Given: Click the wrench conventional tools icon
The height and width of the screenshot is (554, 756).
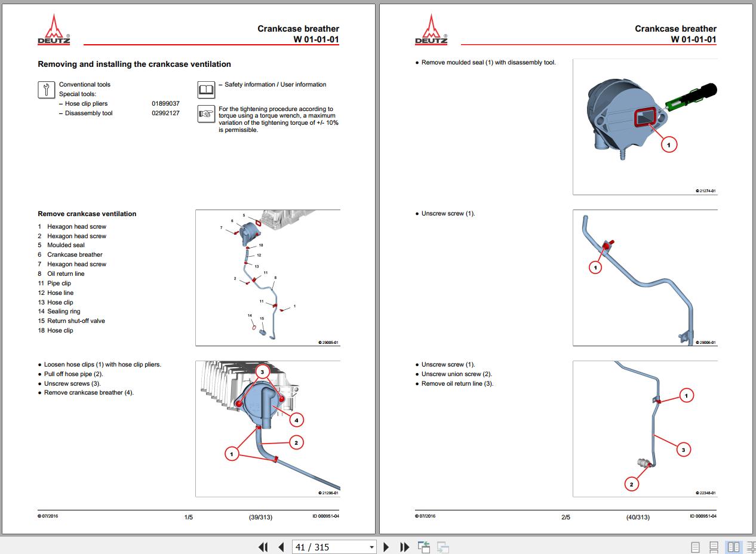Looking at the screenshot, I should (46, 90).
